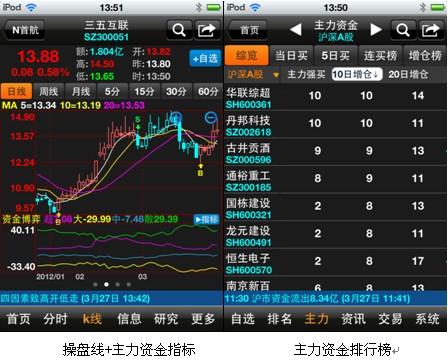Open 研究 in the bottom bar
The width and height of the screenshot is (448, 360).
click(x=166, y=319)
